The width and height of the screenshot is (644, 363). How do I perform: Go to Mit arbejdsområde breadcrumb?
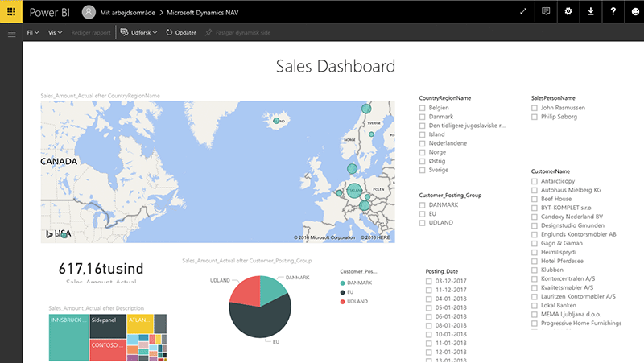pos(127,13)
